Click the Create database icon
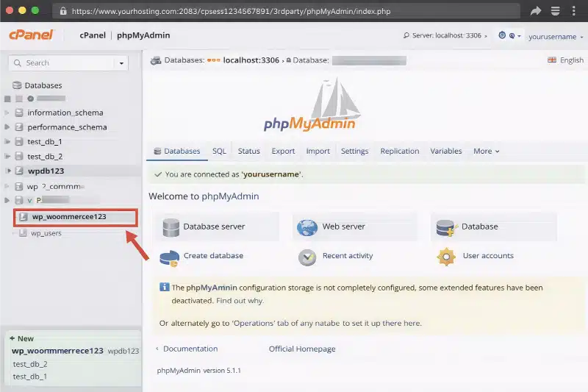 coord(170,258)
